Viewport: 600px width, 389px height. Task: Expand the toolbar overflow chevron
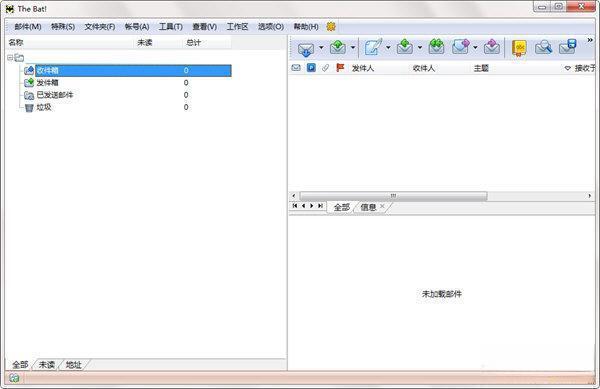[x=590, y=40]
